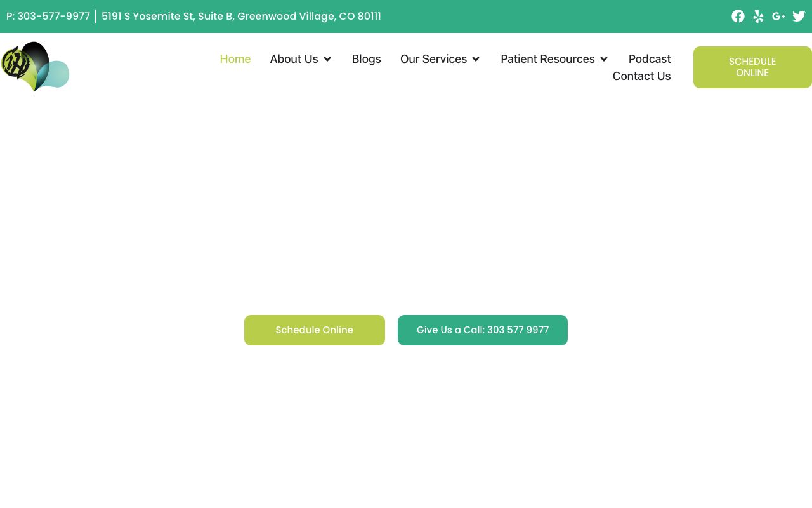
Task: Click the top bar phone number
Action: pos(48,17)
